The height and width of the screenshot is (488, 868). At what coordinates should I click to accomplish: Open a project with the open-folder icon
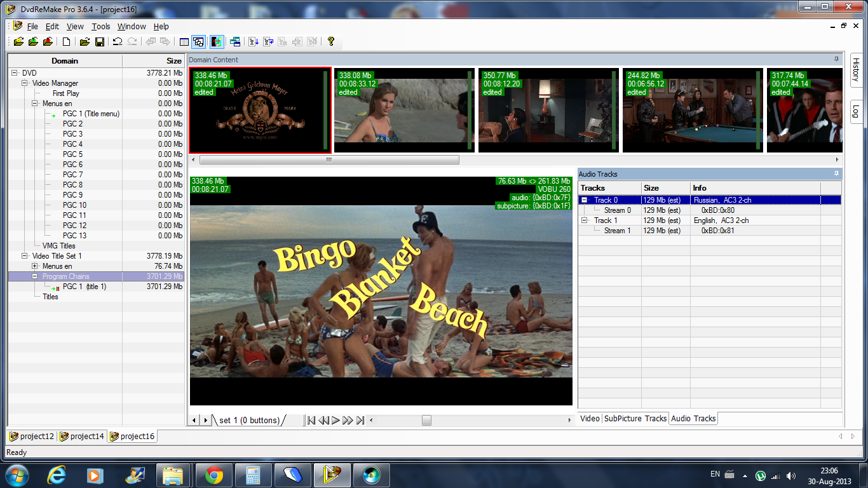[84, 42]
